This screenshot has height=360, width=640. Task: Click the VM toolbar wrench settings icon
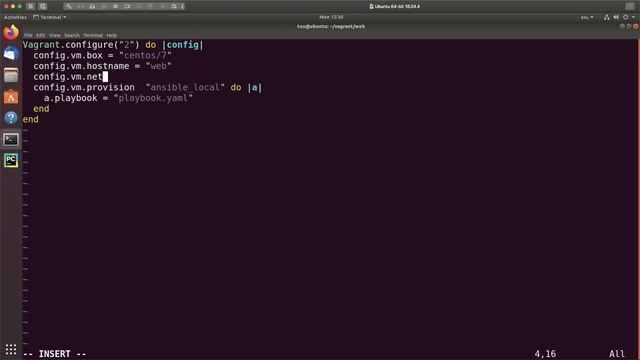click(x=69, y=7)
